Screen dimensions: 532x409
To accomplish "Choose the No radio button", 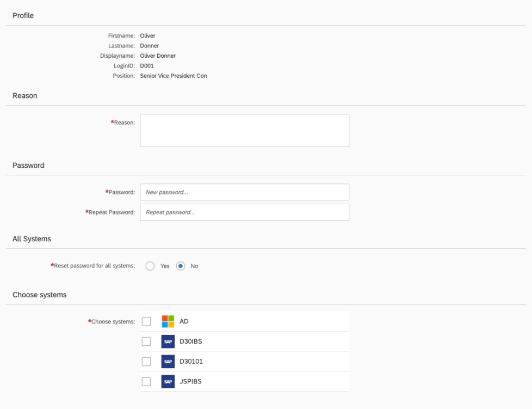I will click(x=181, y=266).
